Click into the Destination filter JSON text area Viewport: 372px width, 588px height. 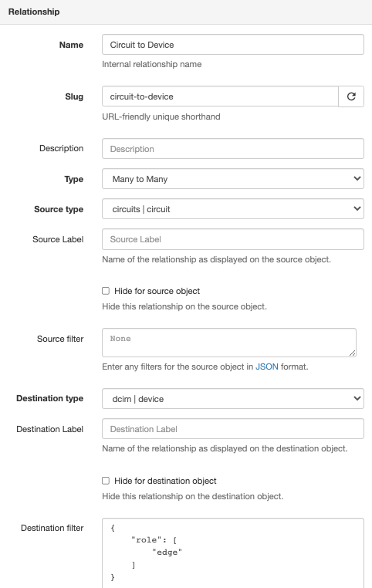233,553
